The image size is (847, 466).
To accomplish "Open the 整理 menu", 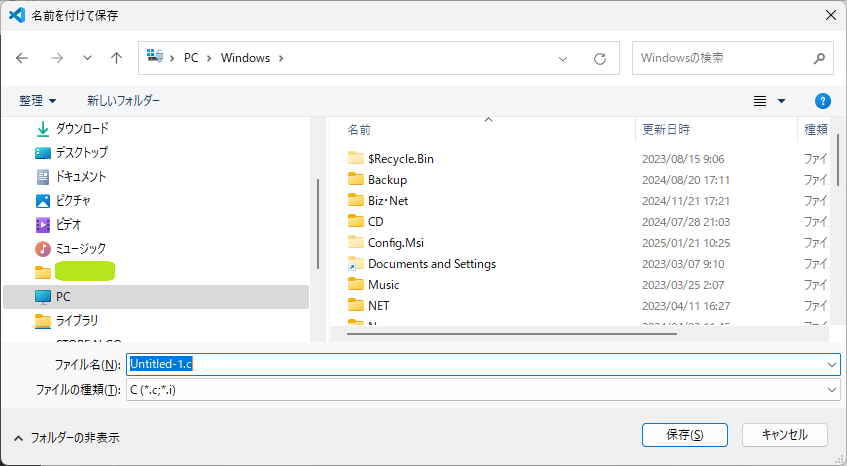I will 37,100.
